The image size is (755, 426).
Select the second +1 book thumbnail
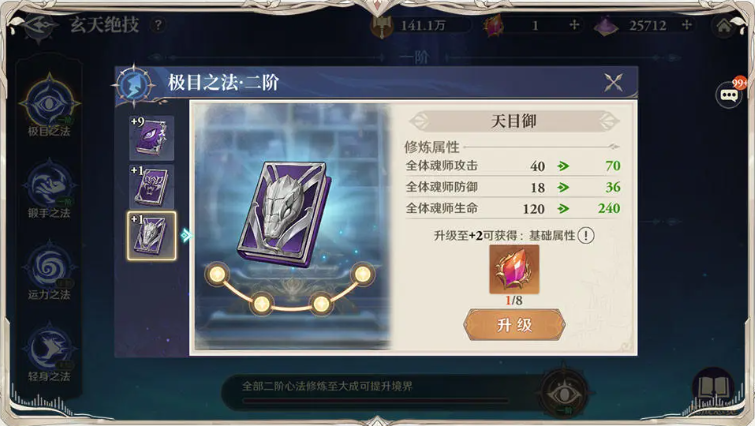(x=151, y=186)
